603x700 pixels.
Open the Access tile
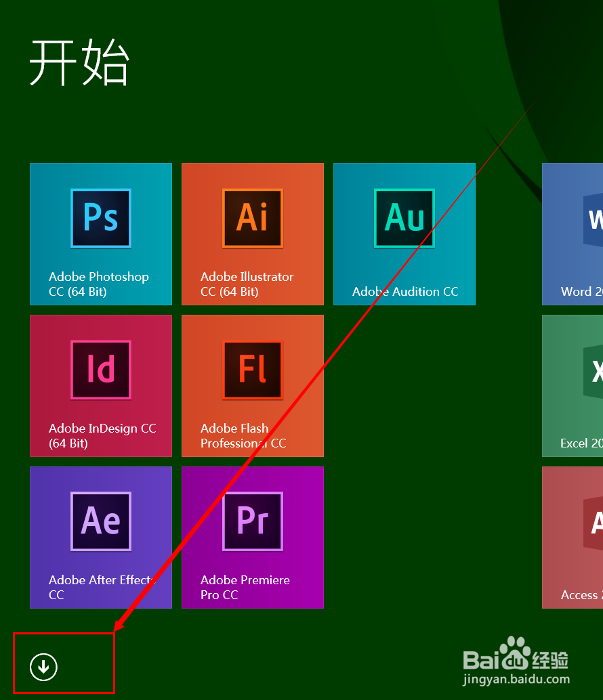(573, 538)
